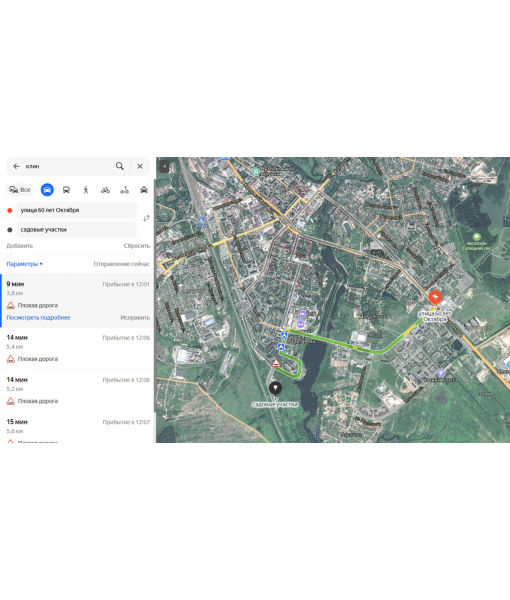
Task: Click the 'садовые участки' map label
Action: tap(275, 404)
